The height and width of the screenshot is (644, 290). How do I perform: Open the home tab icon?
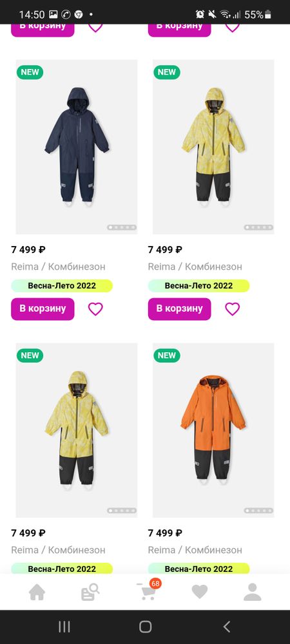click(37, 592)
